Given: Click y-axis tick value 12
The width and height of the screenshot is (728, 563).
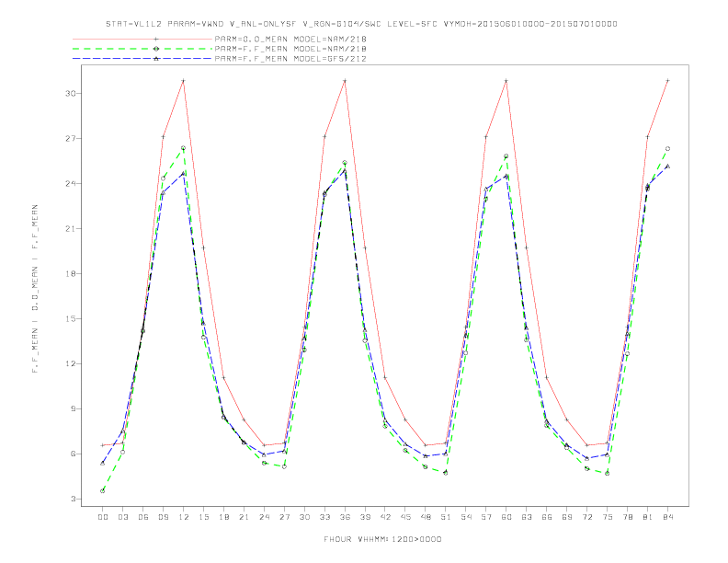Looking at the screenshot, I should pos(70,363).
